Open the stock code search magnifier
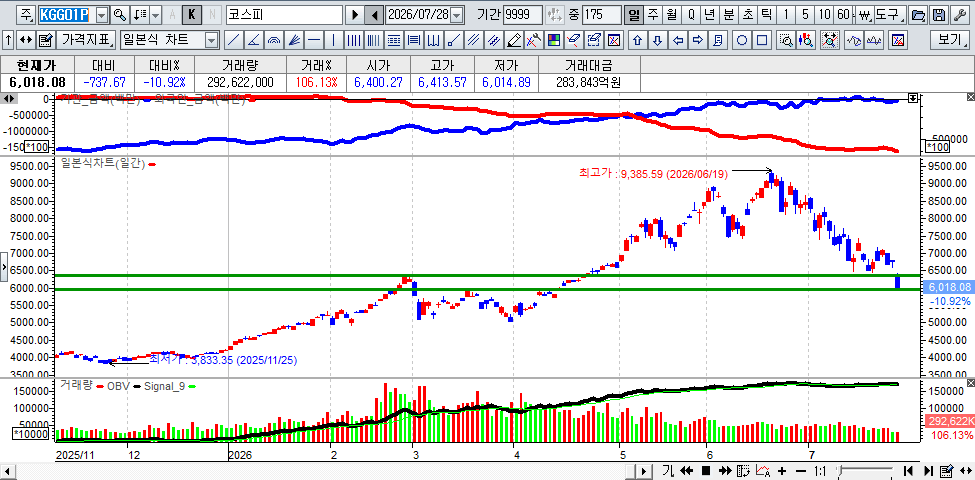 coord(119,15)
